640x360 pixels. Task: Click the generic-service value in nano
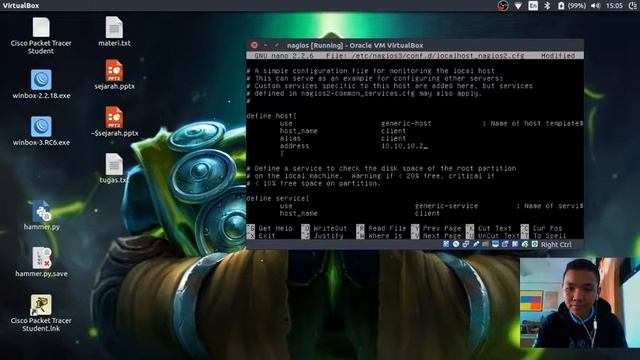tap(446, 206)
